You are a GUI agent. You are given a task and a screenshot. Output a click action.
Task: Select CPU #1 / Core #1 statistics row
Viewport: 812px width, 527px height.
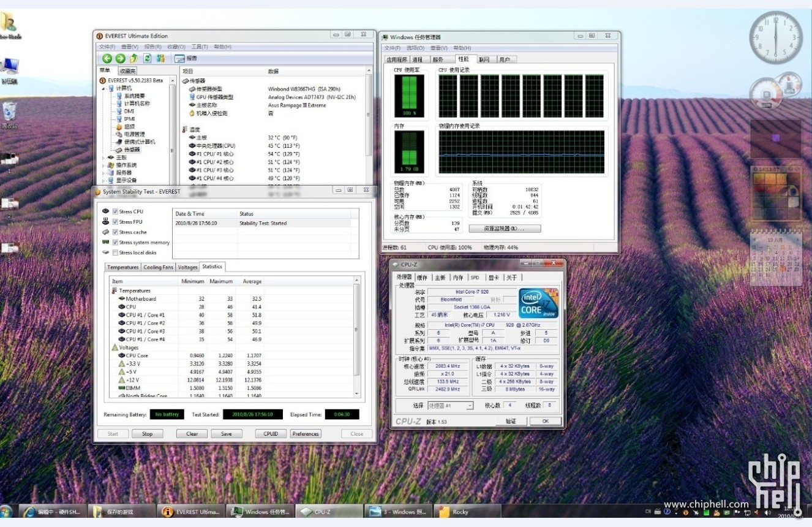tap(232, 315)
